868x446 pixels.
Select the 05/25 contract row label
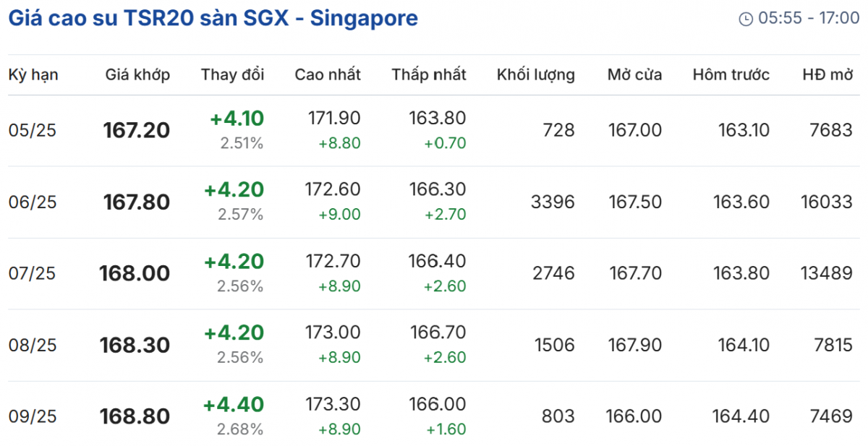(33, 131)
